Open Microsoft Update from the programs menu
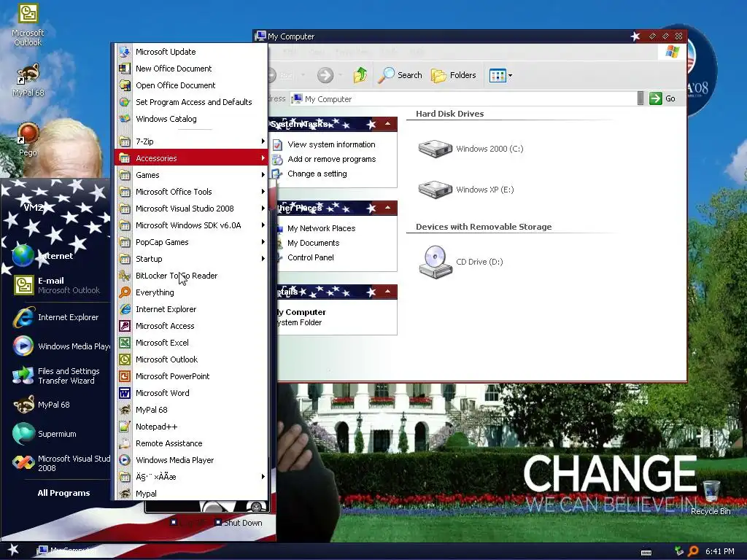 click(190, 52)
